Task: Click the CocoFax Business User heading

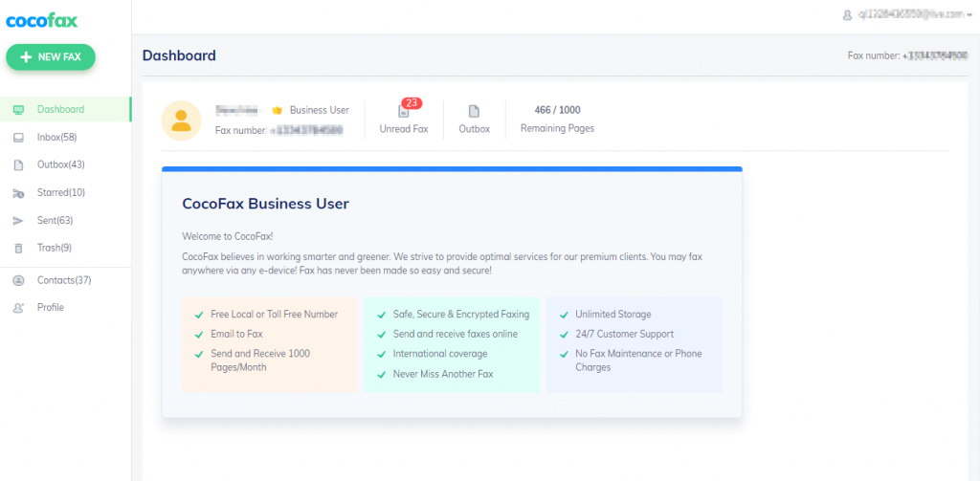Action: pos(266,203)
